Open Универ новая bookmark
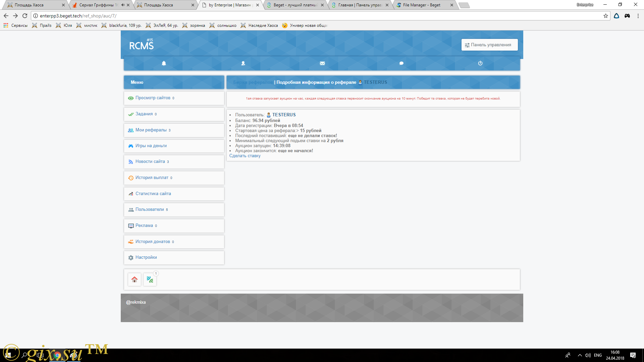The image size is (644, 362). (305, 25)
